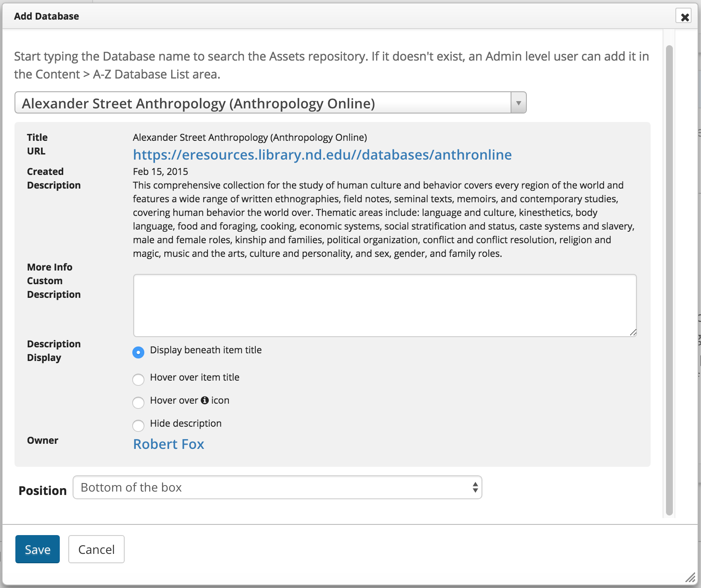Click the info icon in hover option
Screen dimensions: 701x588
point(205,400)
